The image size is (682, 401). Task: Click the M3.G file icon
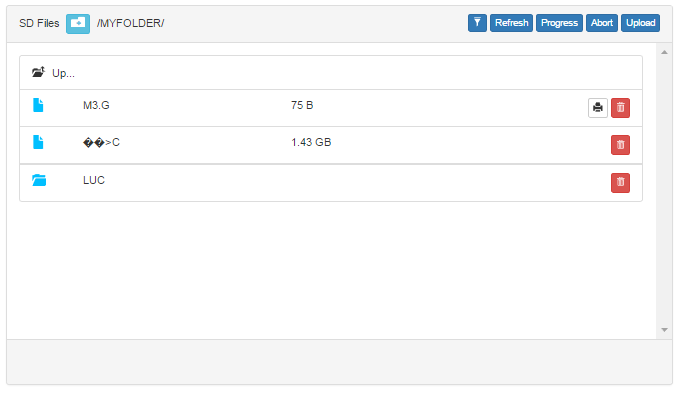click(x=38, y=105)
